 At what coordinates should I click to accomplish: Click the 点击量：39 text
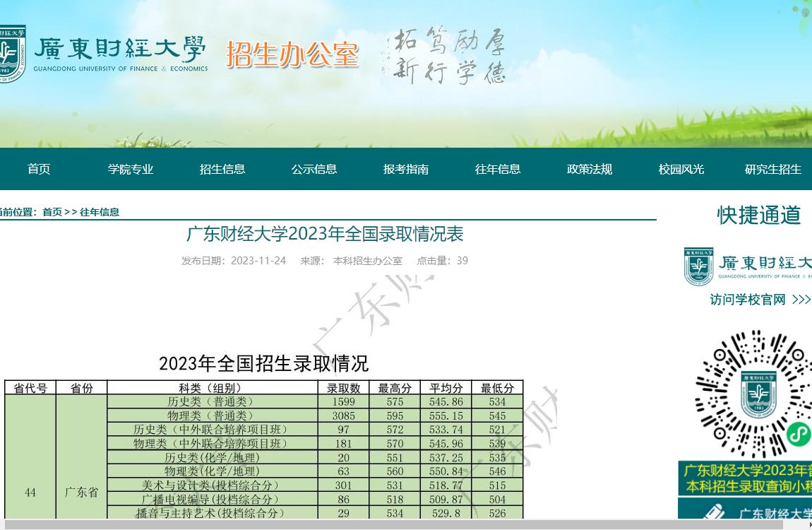tap(442, 261)
